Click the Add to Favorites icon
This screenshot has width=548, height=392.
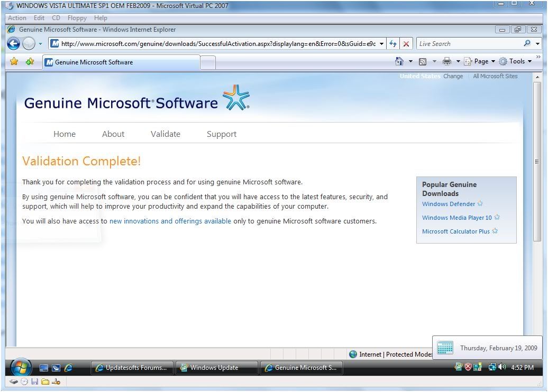click(30, 62)
